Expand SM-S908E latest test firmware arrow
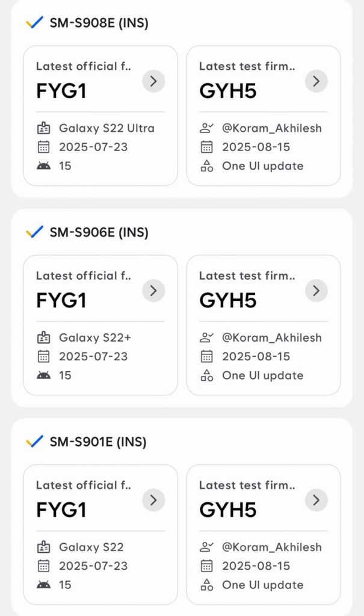The image size is (364, 616). 316,81
